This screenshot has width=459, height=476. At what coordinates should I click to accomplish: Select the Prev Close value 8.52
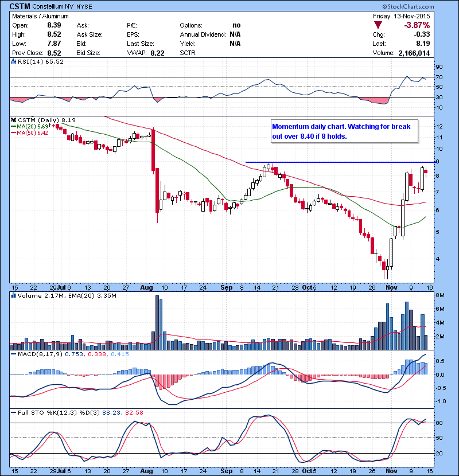pos(54,53)
